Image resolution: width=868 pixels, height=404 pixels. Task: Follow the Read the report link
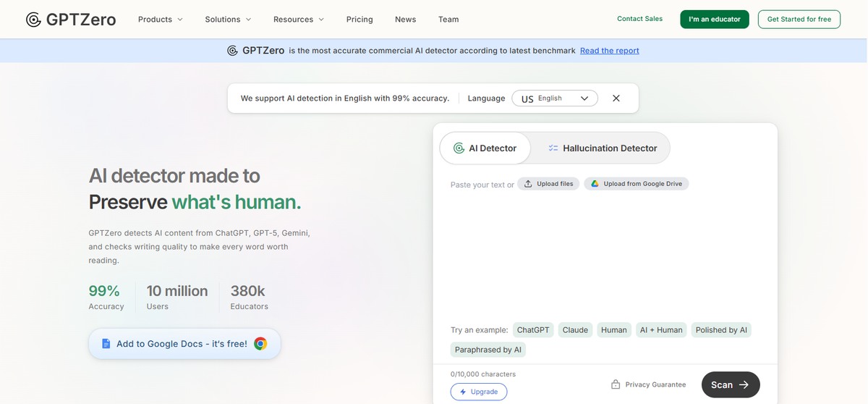pos(609,51)
